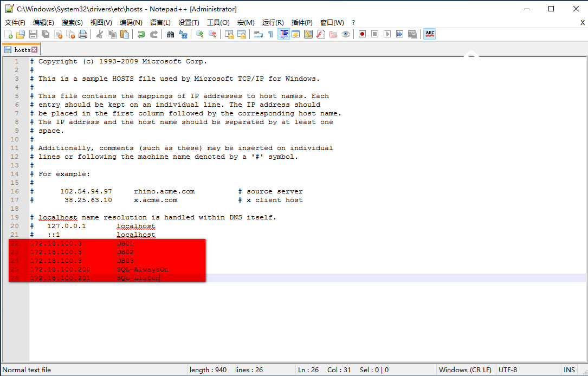Start recording a macro
Screen dimensions: 588x376
[362, 34]
